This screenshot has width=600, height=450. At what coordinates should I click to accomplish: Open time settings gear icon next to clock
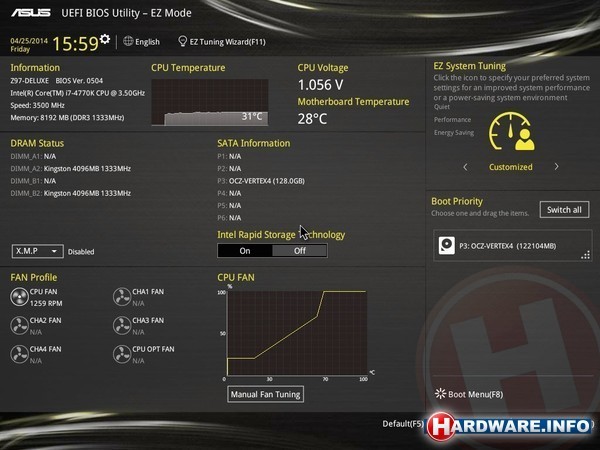[x=105, y=39]
